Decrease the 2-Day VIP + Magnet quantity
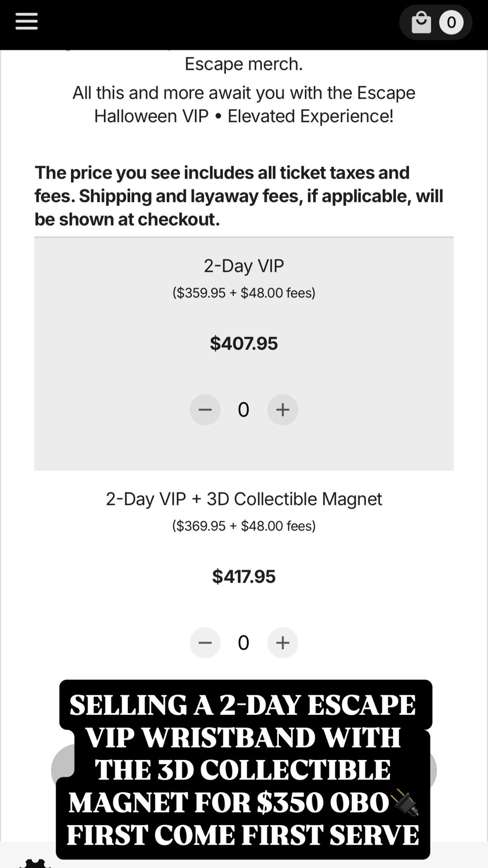The width and height of the screenshot is (488, 868). pyautogui.click(x=205, y=642)
